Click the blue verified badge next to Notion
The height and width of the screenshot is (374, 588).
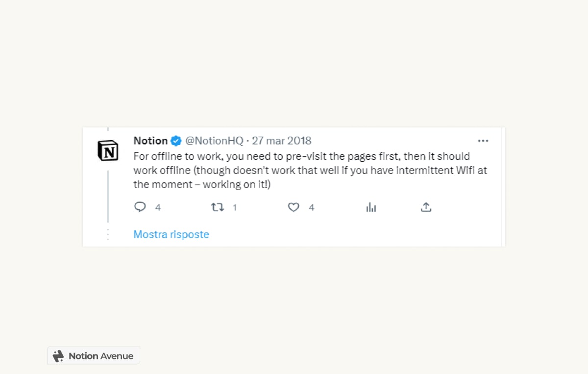175,141
